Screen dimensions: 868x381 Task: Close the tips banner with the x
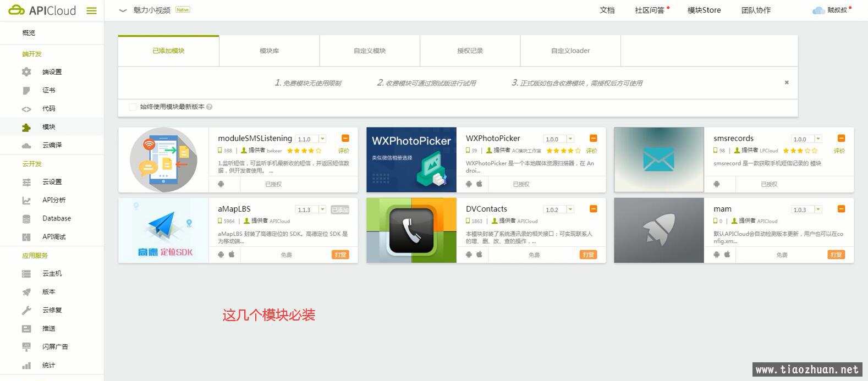pyautogui.click(x=787, y=82)
